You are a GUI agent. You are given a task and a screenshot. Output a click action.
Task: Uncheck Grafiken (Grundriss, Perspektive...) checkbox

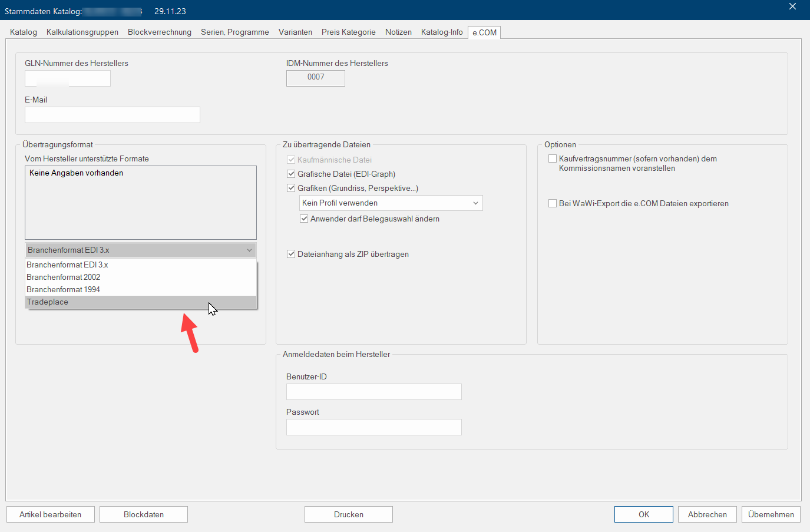point(291,188)
